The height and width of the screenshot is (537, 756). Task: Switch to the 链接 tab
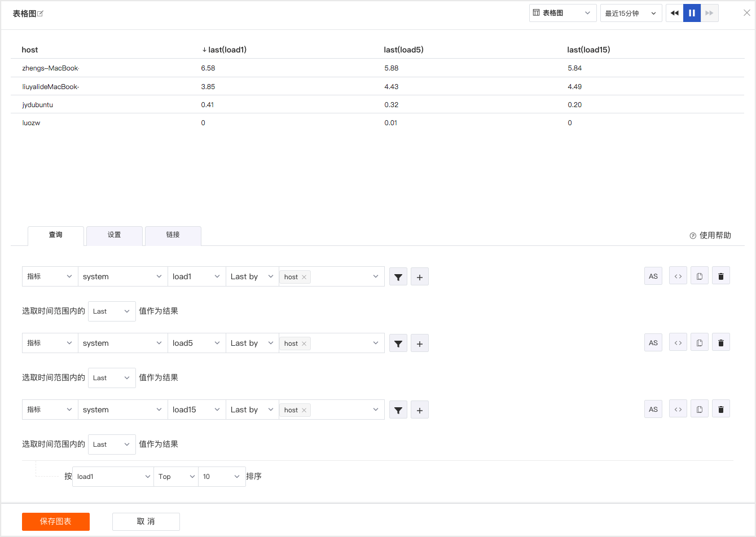pyautogui.click(x=173, y=235)
